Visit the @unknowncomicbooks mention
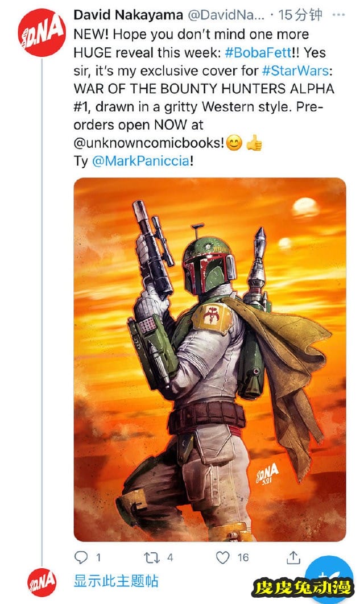364x604 pixels. (x=149, y=142)
